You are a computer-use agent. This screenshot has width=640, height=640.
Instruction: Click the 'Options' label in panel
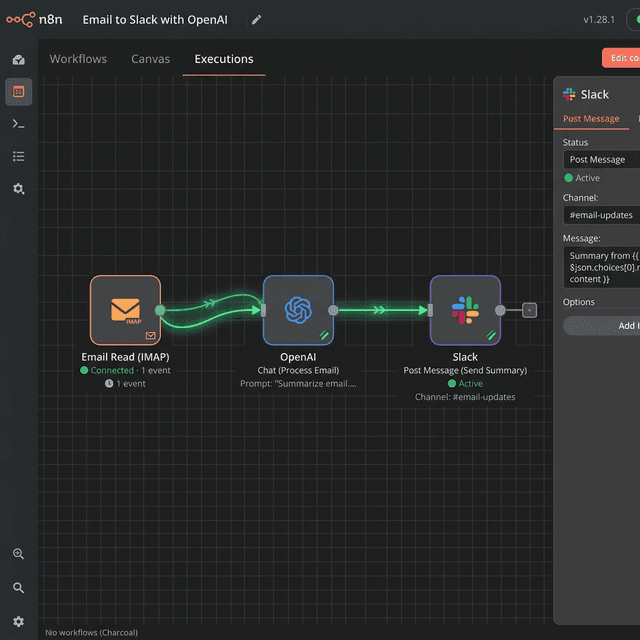[578, 302]
